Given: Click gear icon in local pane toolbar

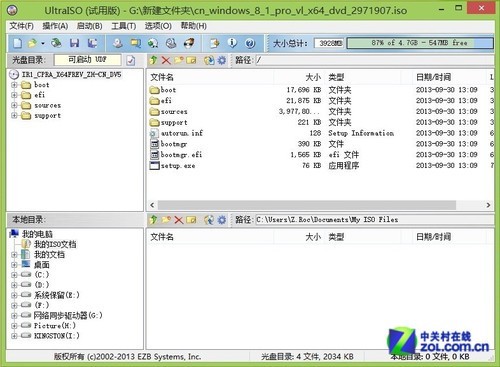Looking at the screenshot, I should (222, 220).
